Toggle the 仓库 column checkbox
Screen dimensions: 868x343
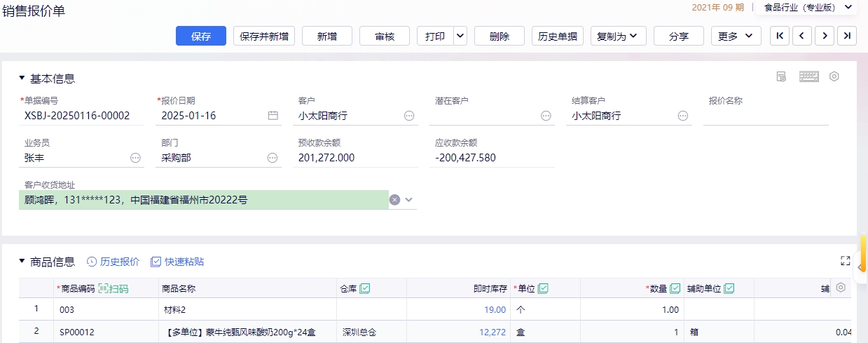[364, 288]
